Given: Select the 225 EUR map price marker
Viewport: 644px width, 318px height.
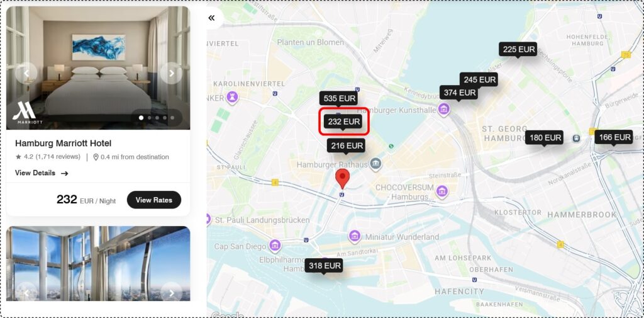Looking at the screenshot, I should (518, 49).
